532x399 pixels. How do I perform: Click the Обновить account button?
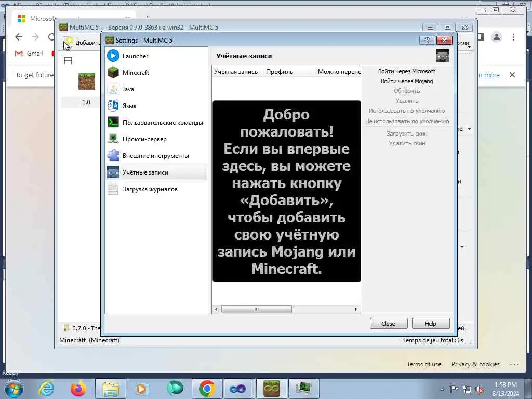click(x=407, y=91)
